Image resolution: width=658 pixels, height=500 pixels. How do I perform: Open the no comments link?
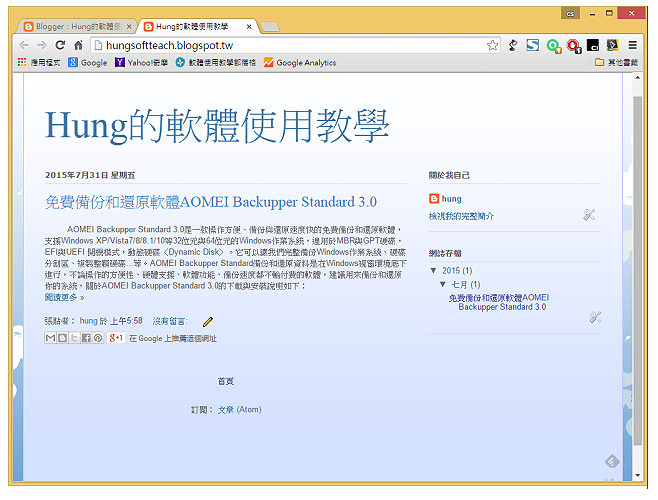coord(170,321)
